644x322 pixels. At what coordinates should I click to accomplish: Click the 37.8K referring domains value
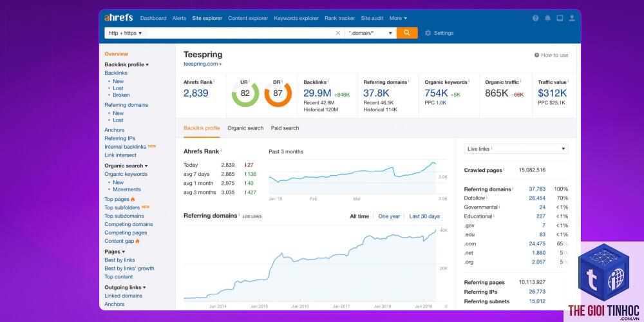tap(376, 93)
